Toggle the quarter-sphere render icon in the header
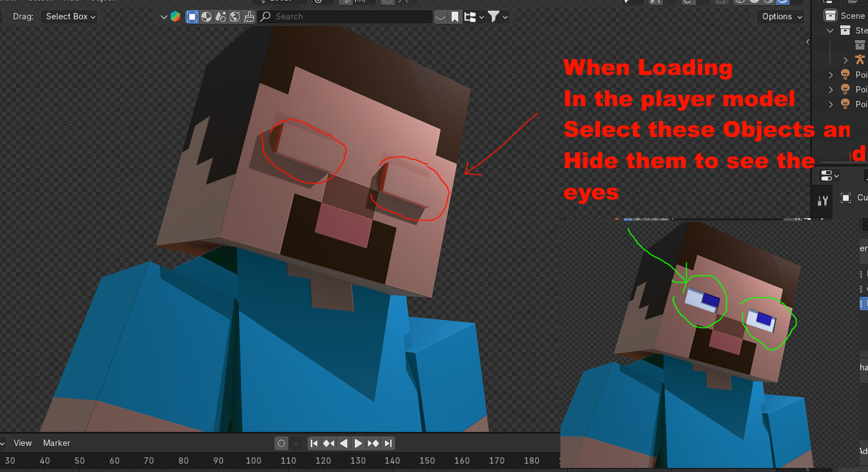The width and height of the screenshot is (868, 472). pyautogui.click(x=206, y=16)
